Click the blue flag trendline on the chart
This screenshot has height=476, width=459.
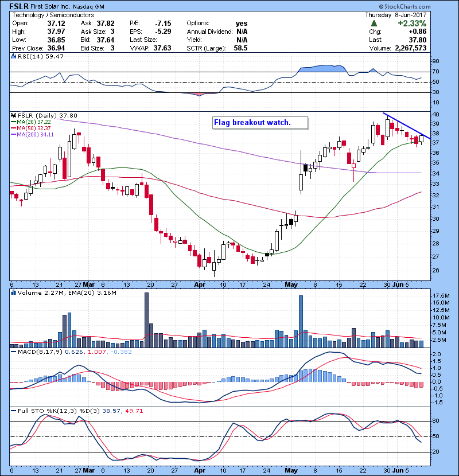[406, 125]
